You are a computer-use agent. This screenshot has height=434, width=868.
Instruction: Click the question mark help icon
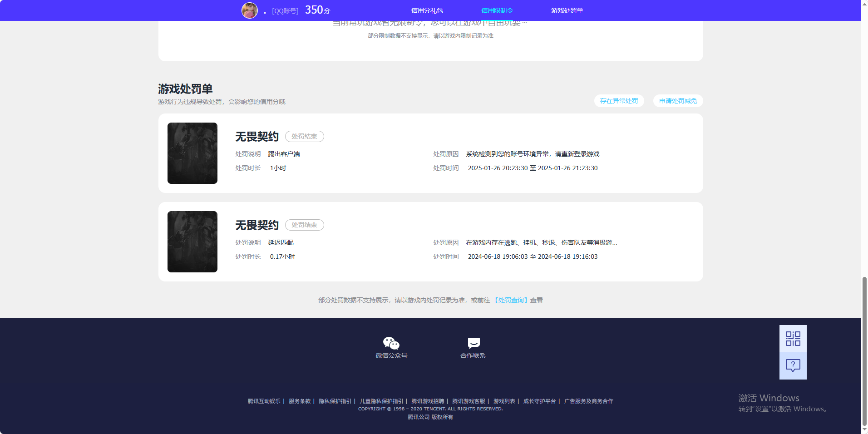click(x=792, y=365)
